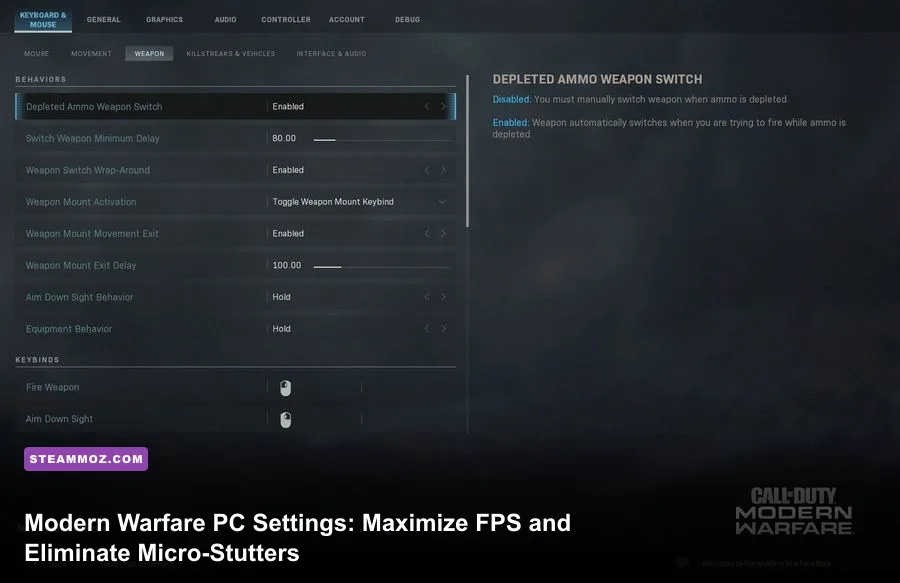Viewport: 900px width, 583px height.
Task: Select Equipment Behavior label
Action: tap(69, 329)
